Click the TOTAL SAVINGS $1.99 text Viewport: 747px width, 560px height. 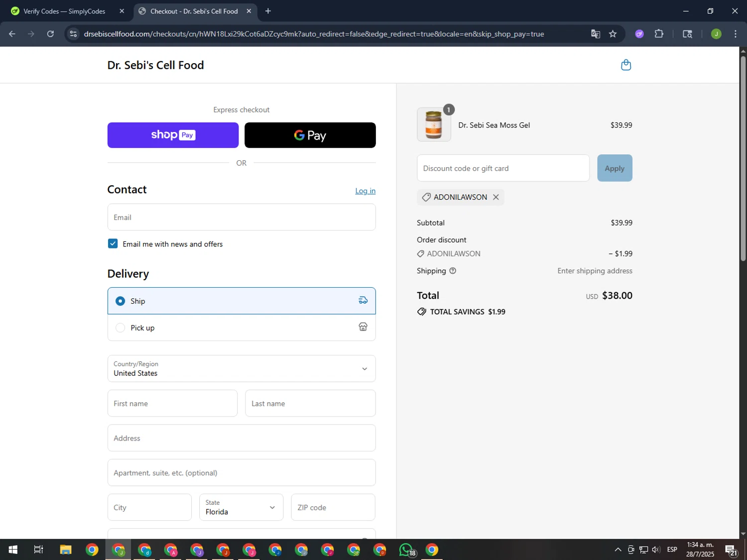click(x=467, y=312)
